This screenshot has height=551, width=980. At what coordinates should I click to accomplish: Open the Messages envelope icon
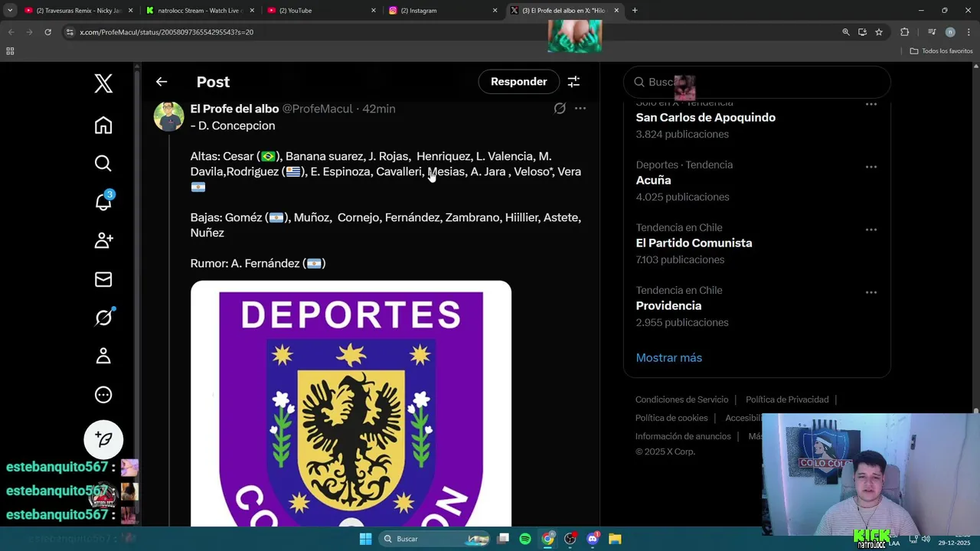coord(103,279)
